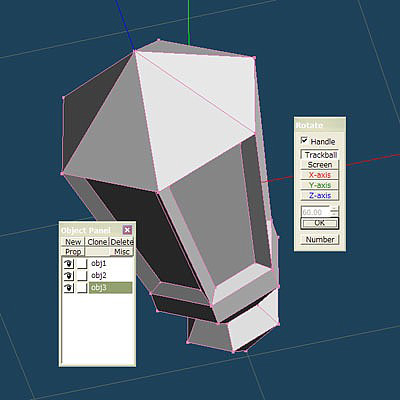400x400 pixels.
Task: Clone the selected object
Action: tap(97, 242)
